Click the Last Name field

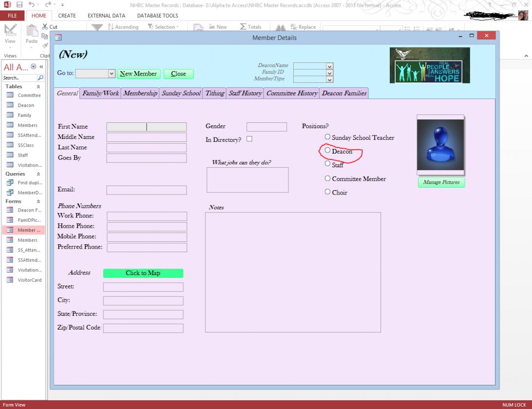146,147
